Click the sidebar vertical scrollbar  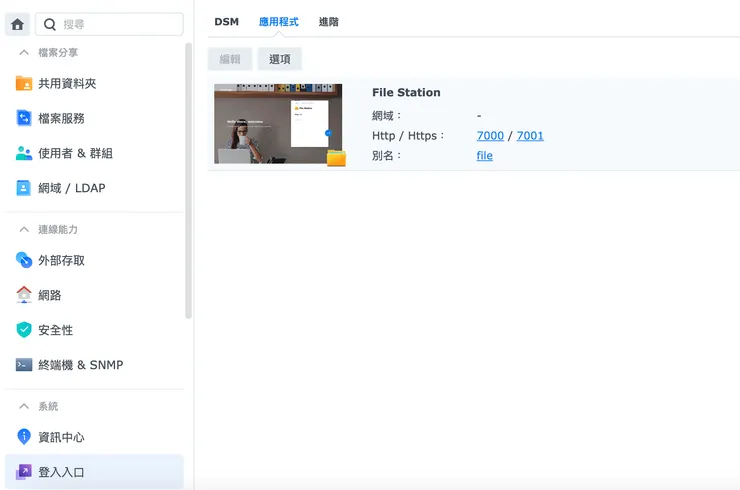[188, 181]
